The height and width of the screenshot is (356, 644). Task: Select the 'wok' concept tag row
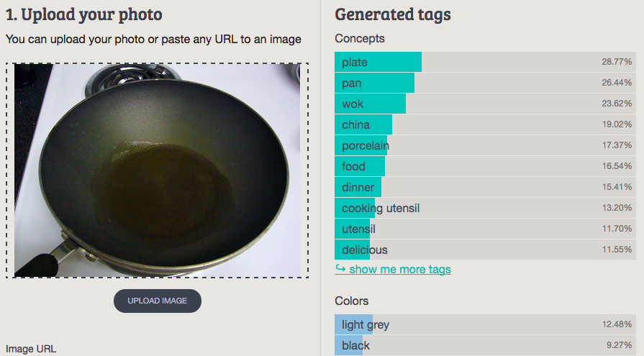485,104
